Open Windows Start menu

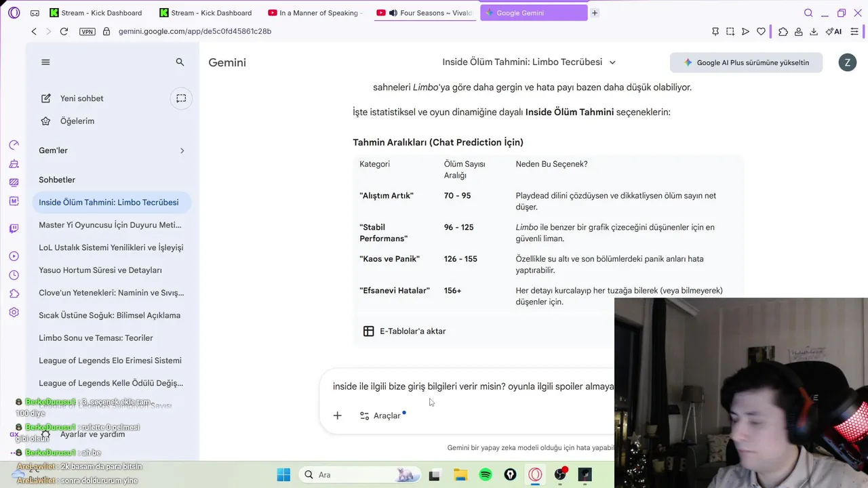click(283, 474)
